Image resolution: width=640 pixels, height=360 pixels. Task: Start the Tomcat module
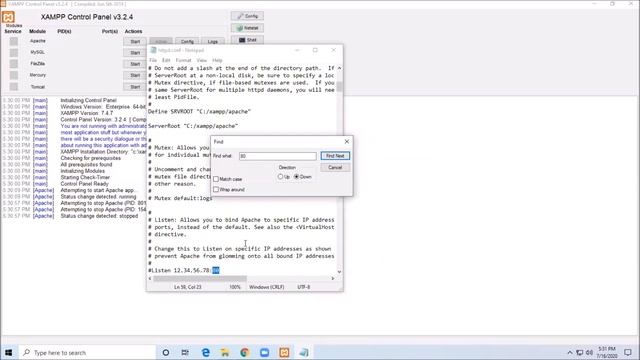[135, 87]
